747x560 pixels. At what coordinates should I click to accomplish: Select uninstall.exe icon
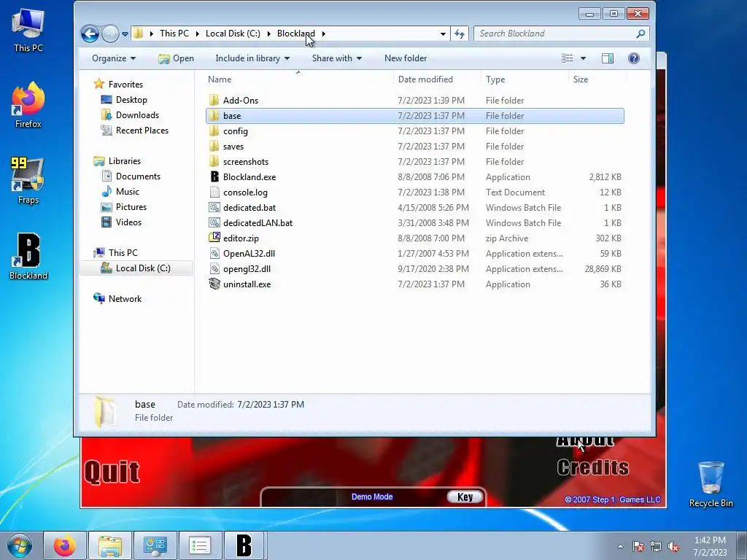click(214, 284)
